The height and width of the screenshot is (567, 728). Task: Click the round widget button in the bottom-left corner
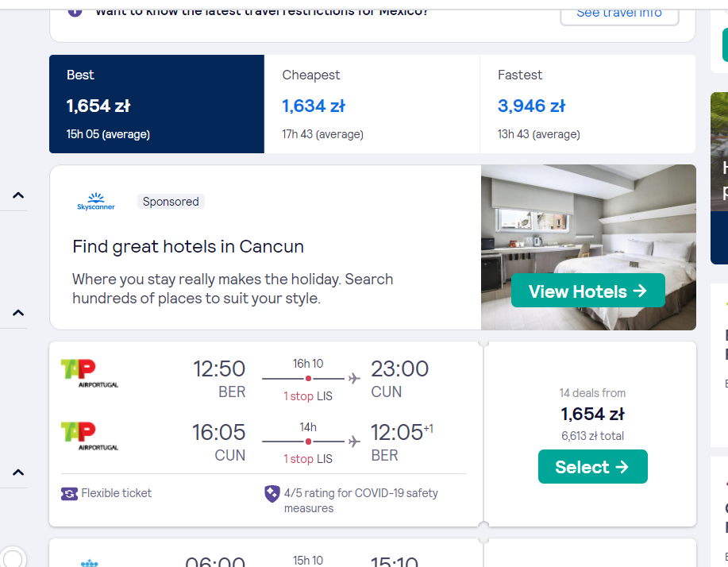(13, 557)
